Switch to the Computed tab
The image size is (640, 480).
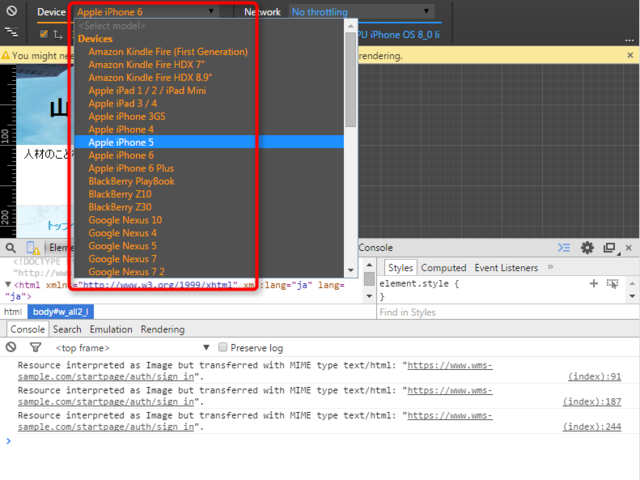[x=444, y=268]
